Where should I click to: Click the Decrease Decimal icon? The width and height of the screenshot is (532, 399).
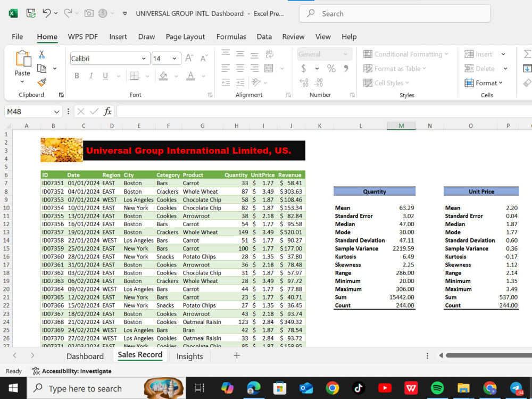318,82
